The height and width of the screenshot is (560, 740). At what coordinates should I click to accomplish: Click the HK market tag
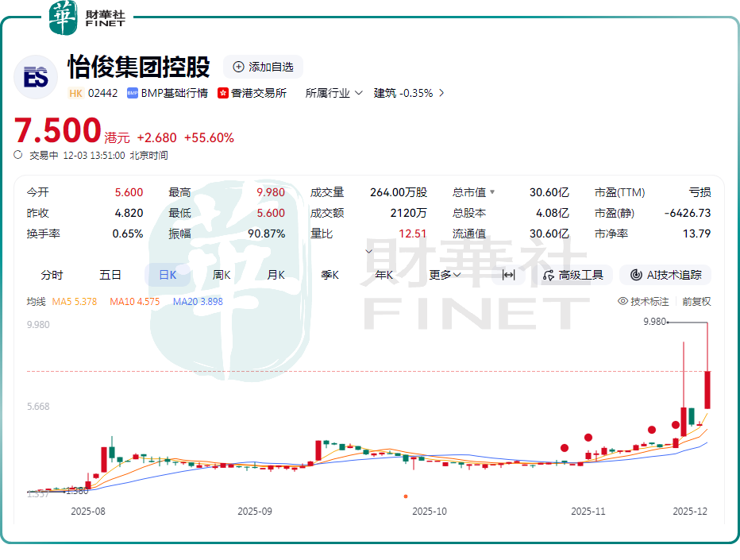(x=75, y=93)
